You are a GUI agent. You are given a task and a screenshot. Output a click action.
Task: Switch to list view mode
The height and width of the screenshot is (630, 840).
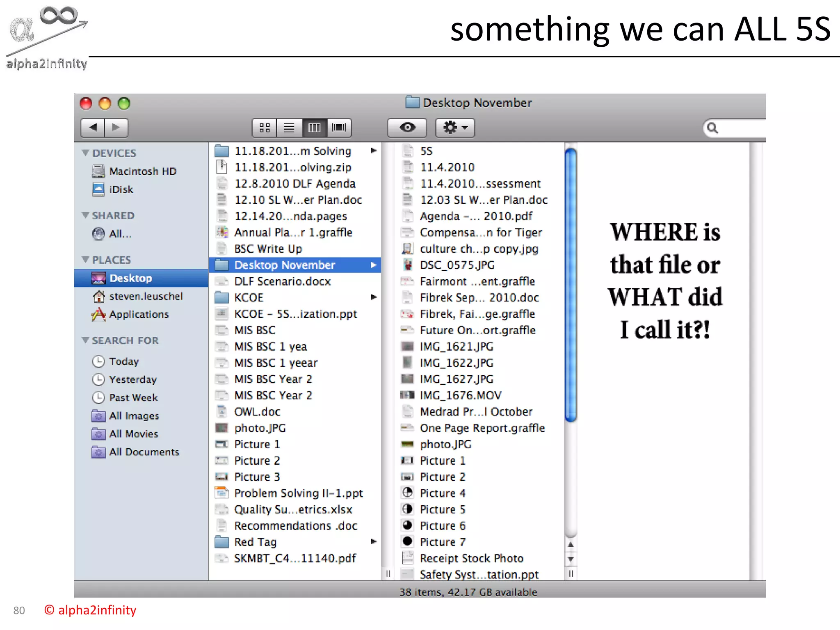(x=289, y=128)
